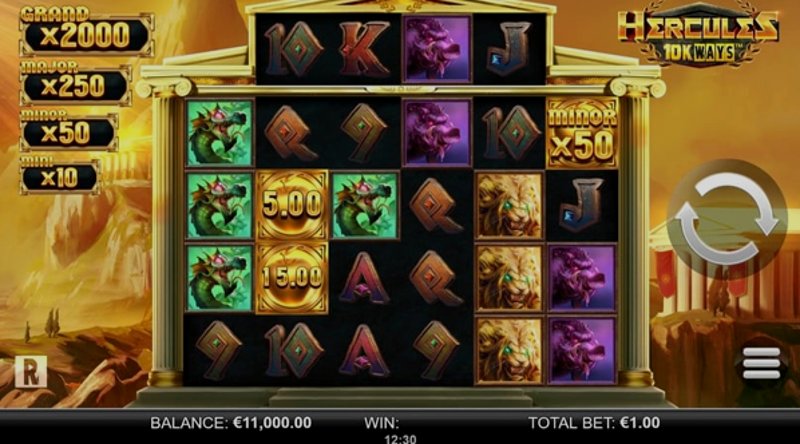Click the top green hydra symbol in first reel
This screenshot has height=444, width=800.
point(219,133)
